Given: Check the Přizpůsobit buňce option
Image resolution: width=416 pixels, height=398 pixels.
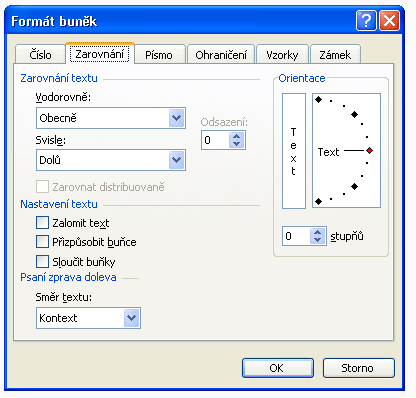Looking at the screenshot, I should point(42,242).
